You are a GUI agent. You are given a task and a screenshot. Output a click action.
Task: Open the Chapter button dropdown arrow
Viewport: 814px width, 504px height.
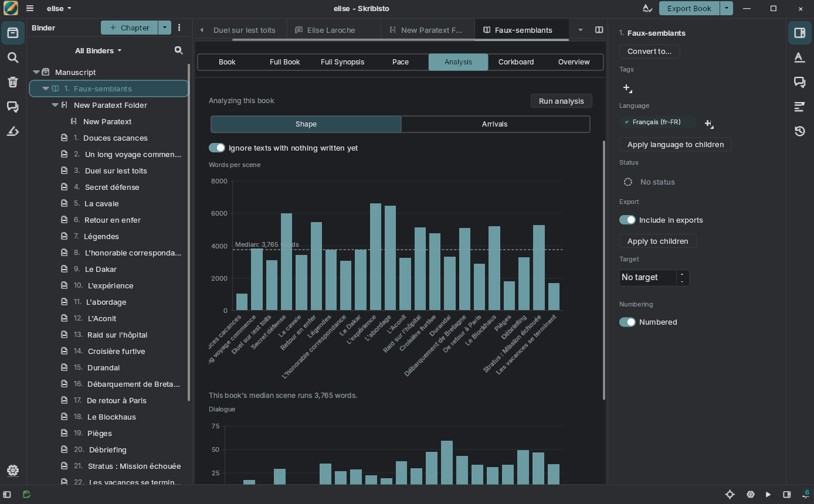[x=165, y=28]
